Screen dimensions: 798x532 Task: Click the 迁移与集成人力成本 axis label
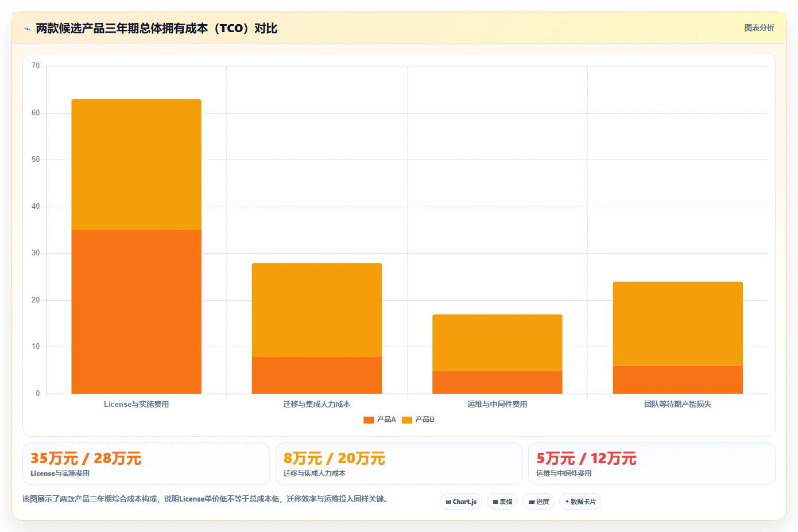(x=317, y=405)
